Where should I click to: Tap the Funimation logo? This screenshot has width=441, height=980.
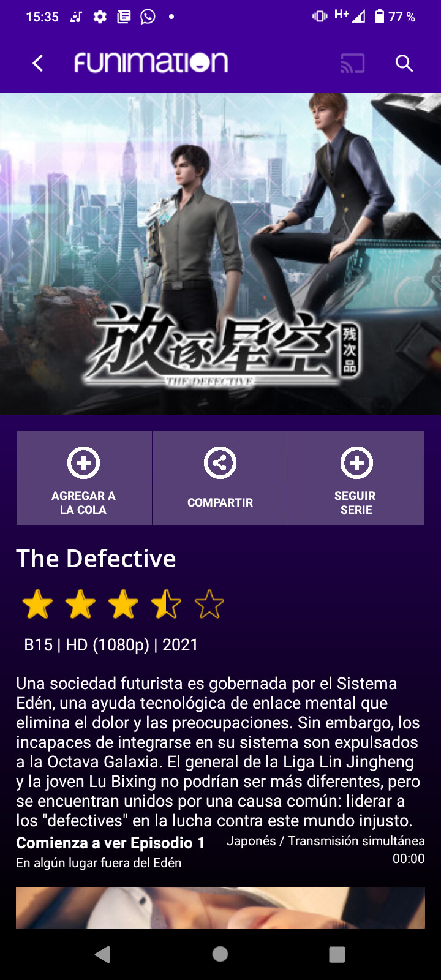(x=151, y=62)
